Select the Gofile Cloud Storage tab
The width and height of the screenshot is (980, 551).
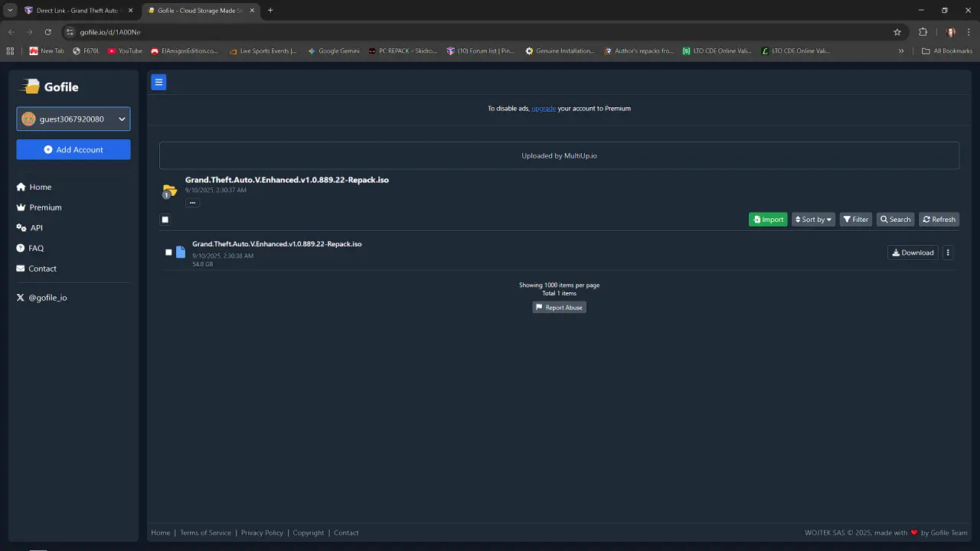pyautogui.click(x=201, y=11)
